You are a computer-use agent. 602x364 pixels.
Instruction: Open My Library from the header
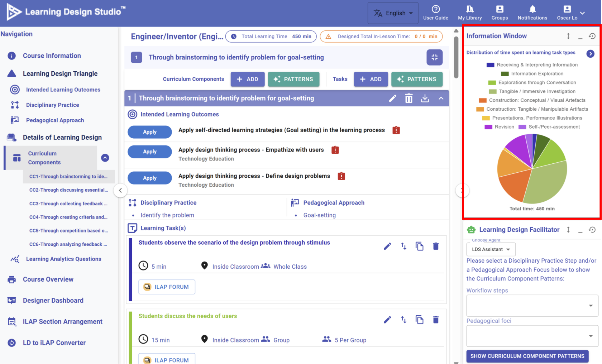point(470,13)
